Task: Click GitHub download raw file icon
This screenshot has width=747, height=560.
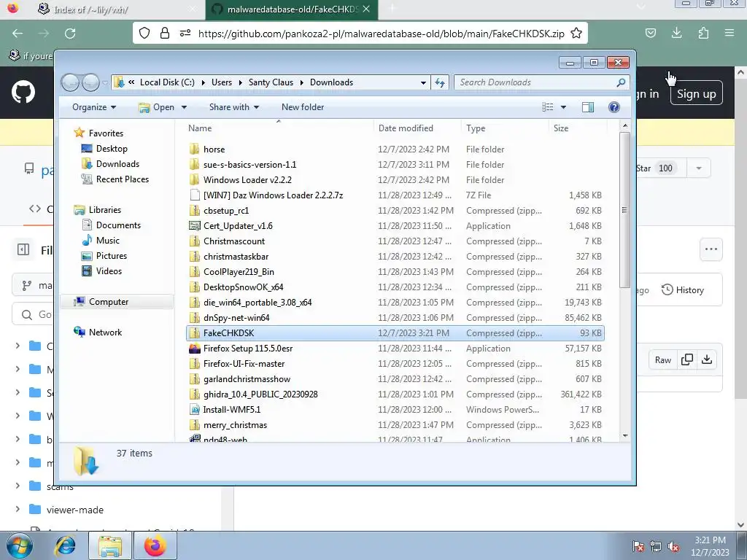Action: point(707,360)
